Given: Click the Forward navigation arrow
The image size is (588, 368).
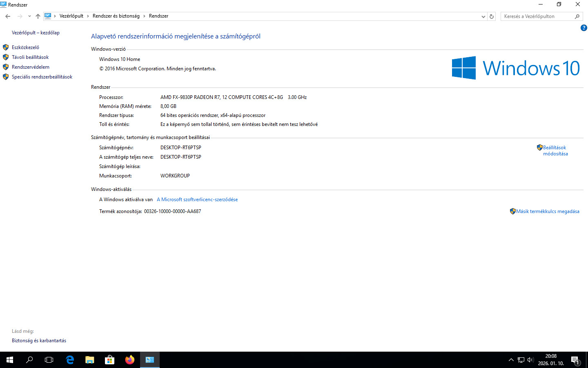Looking at the screenshot, I should tap(20, 16).
